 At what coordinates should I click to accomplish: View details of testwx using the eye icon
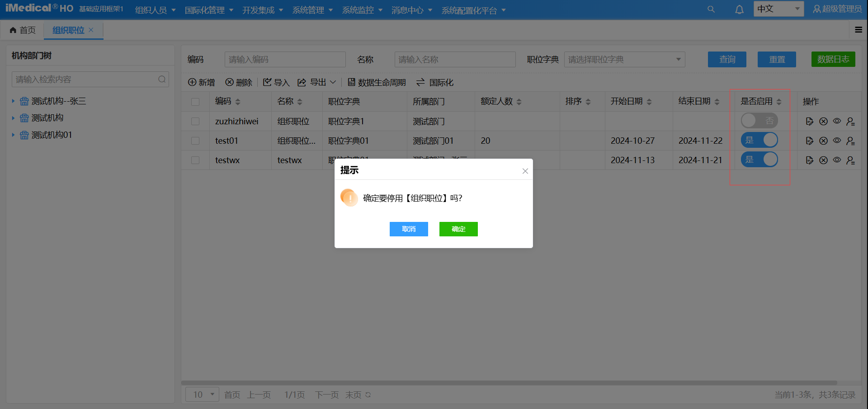coord(837,160)
